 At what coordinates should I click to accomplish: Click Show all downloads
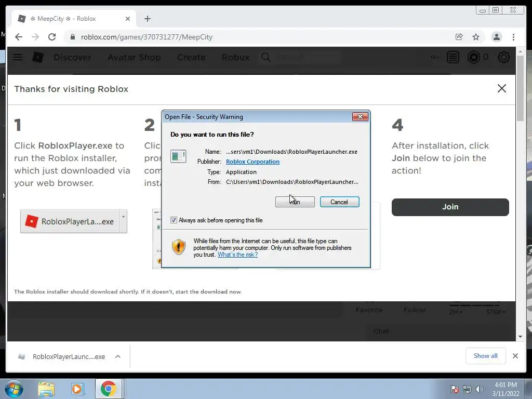[x=486, y=355]
